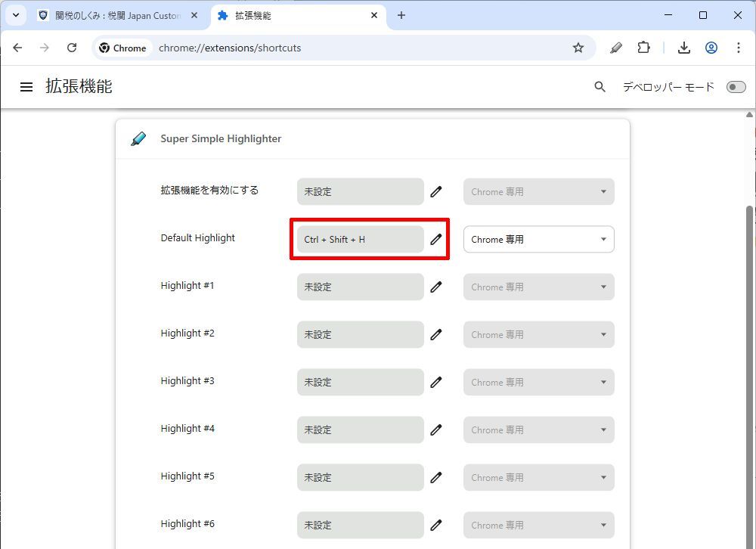Edit shortcut for 拡張機能を有効にする

[x=436, y=191]
